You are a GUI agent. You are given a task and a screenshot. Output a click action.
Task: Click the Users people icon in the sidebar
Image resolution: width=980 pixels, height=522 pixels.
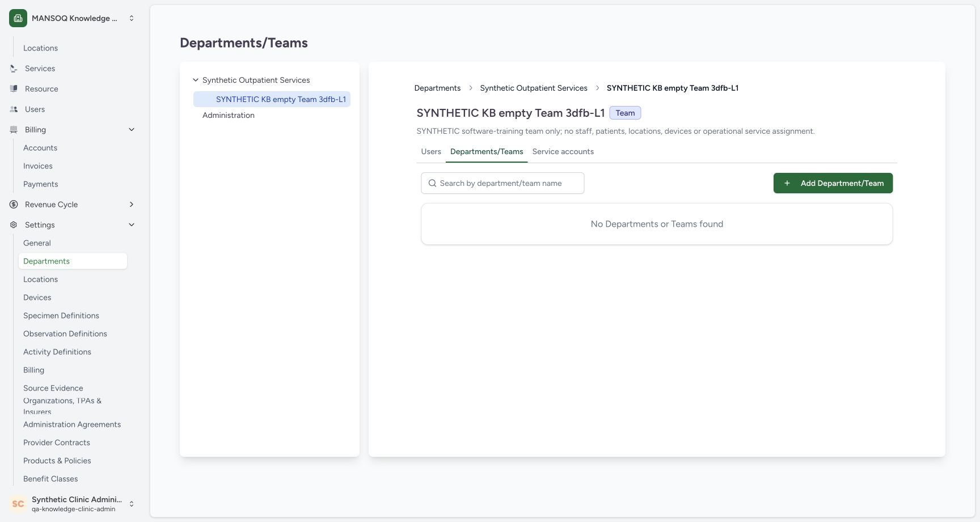[x=14, y=109]
